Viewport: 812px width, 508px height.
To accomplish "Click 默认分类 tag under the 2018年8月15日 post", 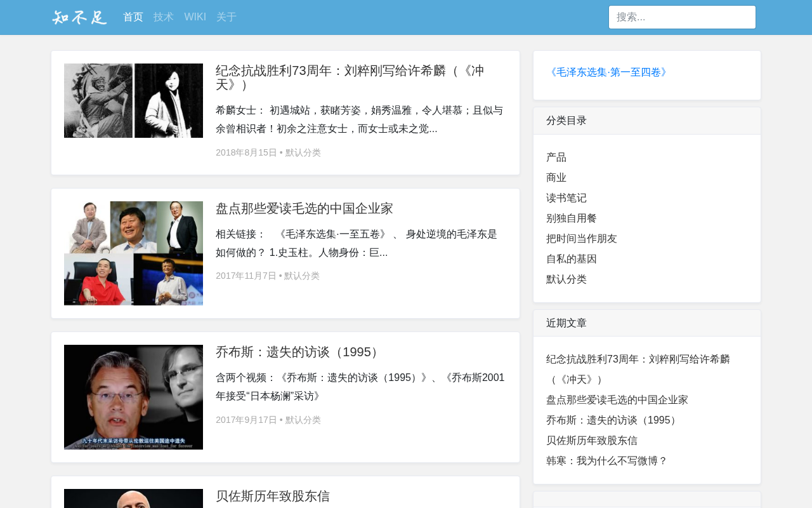I will point(303,152).
